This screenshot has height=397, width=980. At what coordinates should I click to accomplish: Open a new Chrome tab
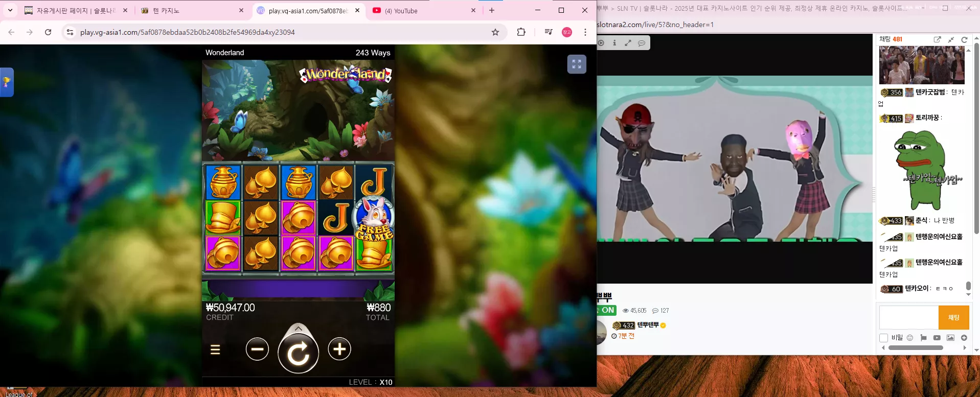[492, 10]
